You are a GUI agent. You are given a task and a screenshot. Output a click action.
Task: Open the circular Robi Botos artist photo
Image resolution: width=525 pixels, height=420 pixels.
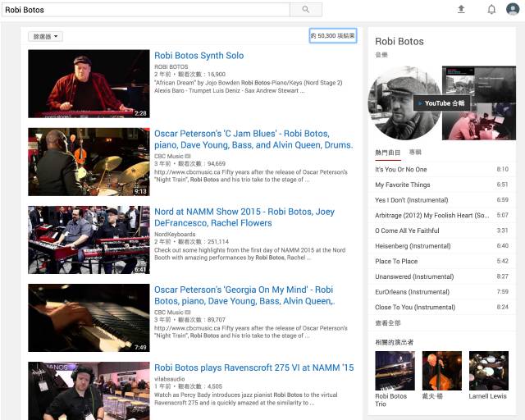[x=404, y=103]
